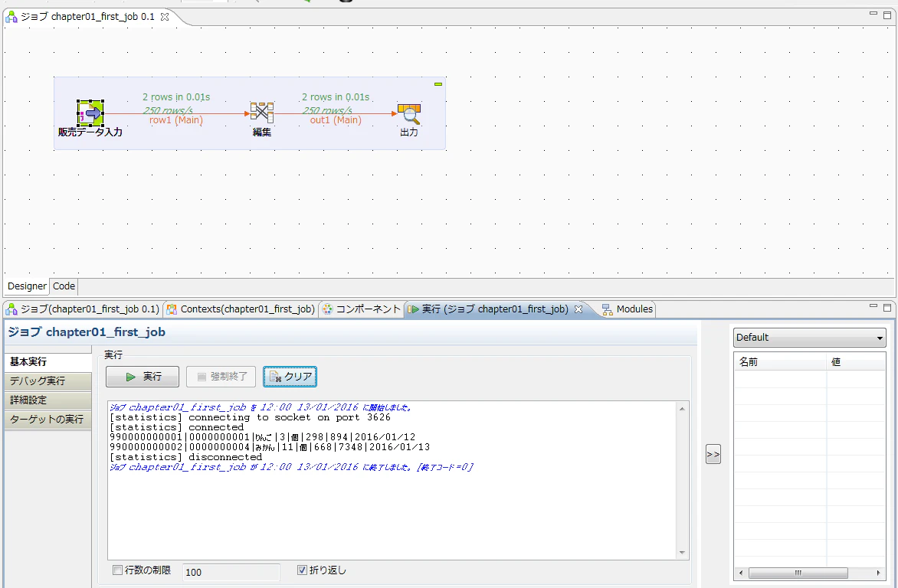Open the Contexts(chapter01_first_job) tab

241,309
